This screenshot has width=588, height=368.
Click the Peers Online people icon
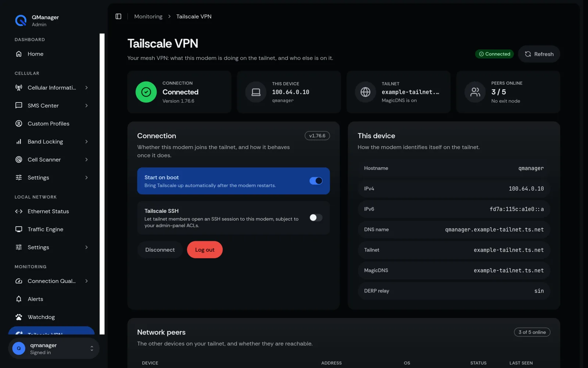475,92
